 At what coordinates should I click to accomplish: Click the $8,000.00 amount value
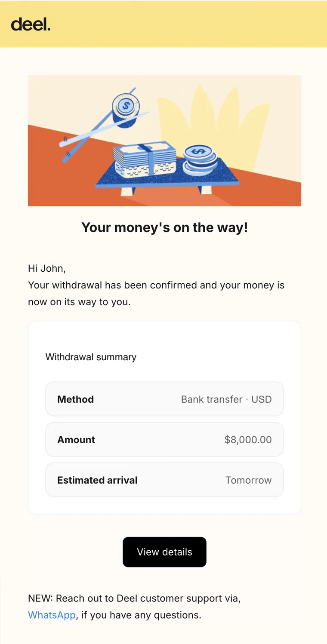[x=248, y=440]
